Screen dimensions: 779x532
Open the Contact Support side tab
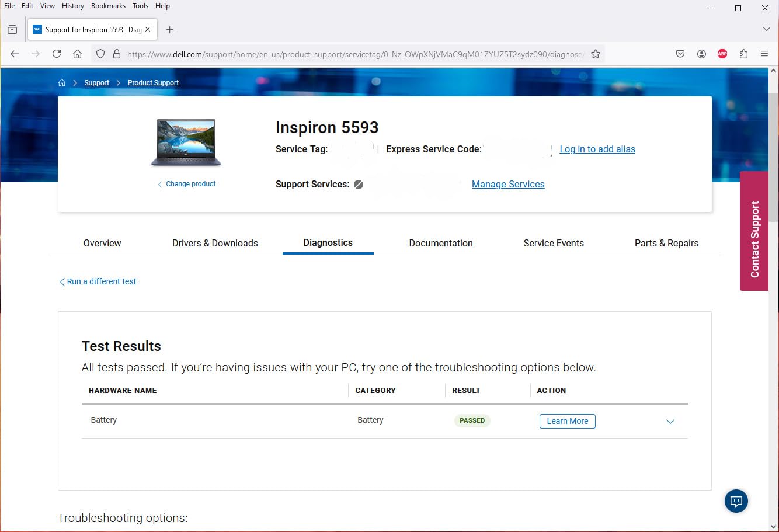pyautogui.click(x=754, y=231)
